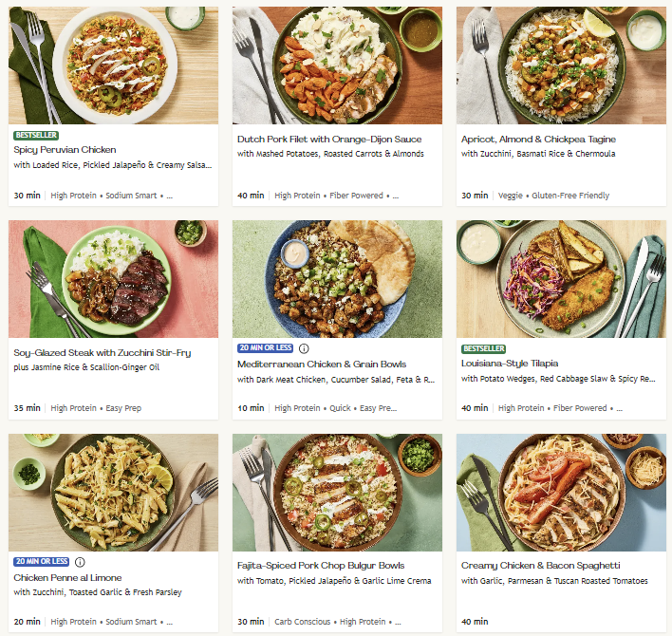Image resolution: width=672 pixels, height=636 pixels.
Task: Expand more tags on Dutch Pork Filet
Action: [396, 196]
